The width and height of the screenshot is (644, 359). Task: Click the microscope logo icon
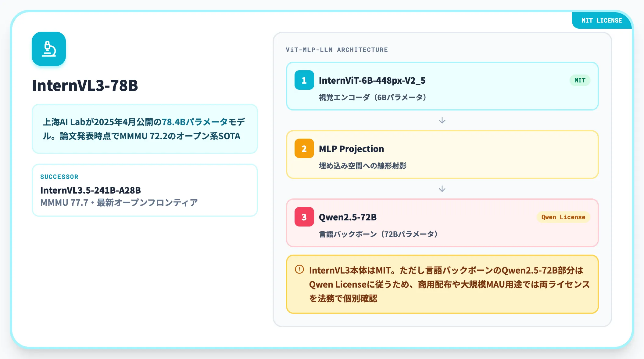49,49
